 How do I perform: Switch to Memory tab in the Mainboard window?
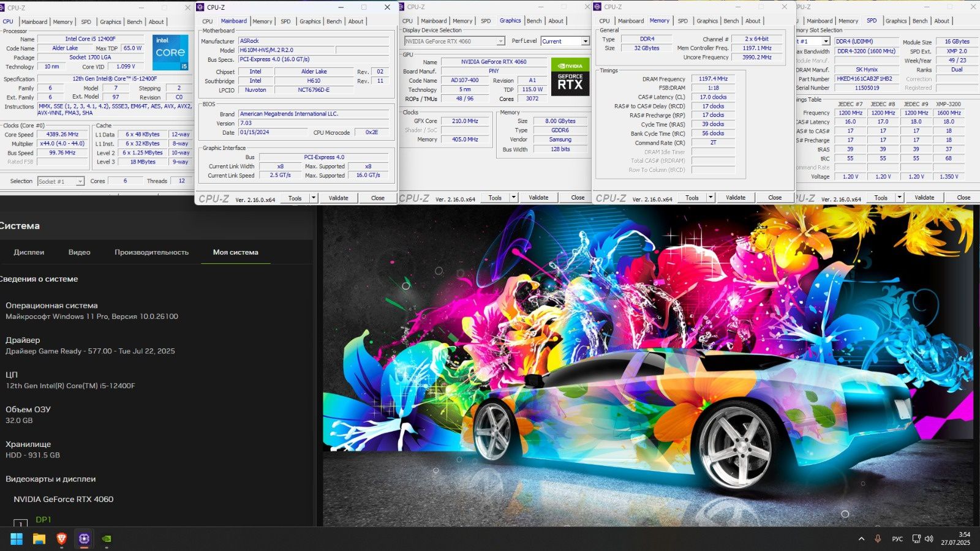pyautogui.click(x=262, y=21)
